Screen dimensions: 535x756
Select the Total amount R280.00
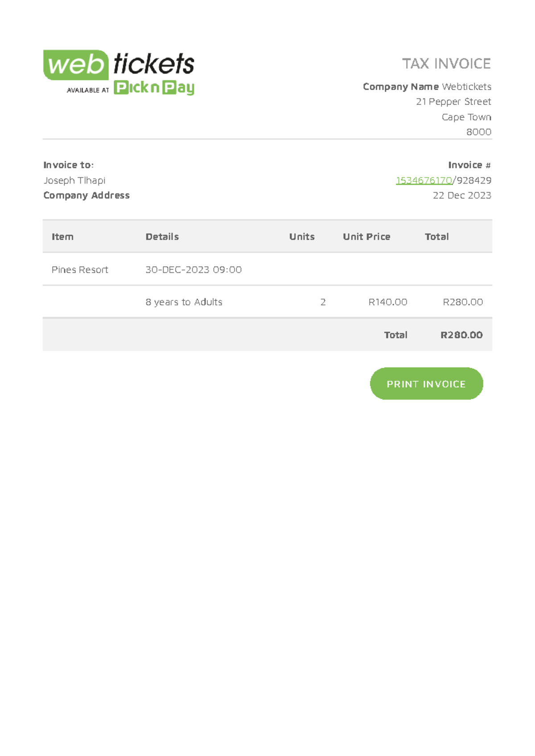click(x=461, y=335)
